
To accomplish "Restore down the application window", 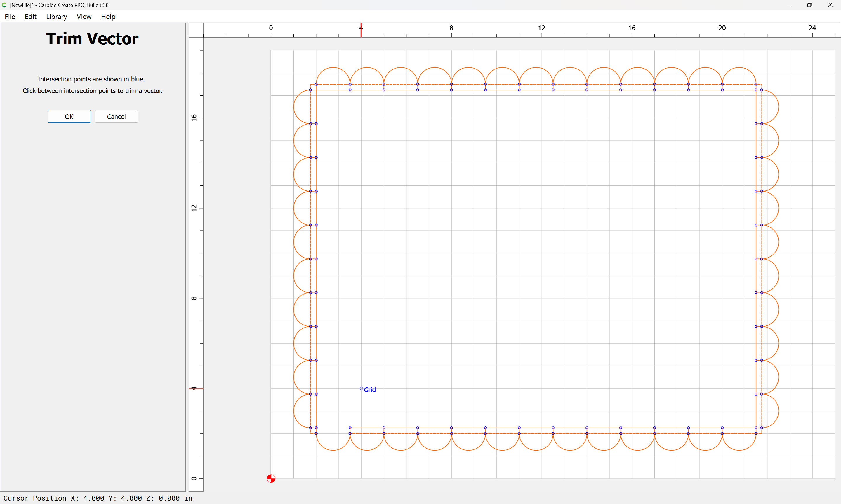I will tap(809, 5).
